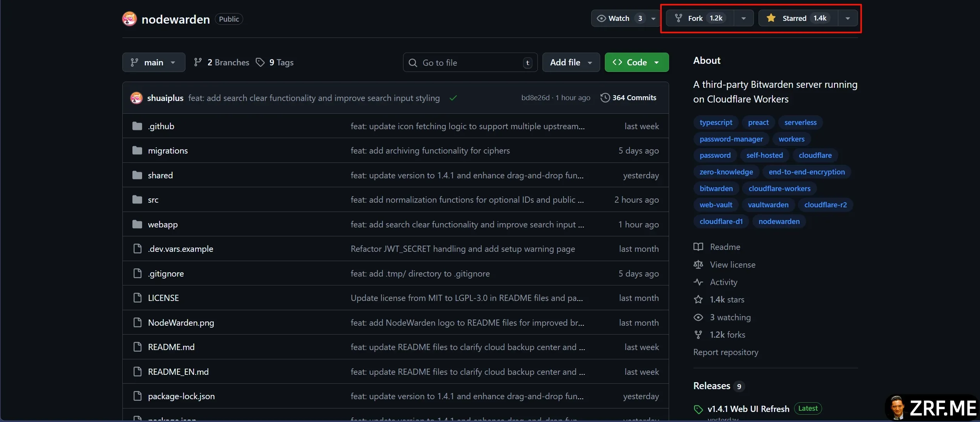Click the release tag icon for v1.4.1

pyautogui.click(x=698, y=409)
